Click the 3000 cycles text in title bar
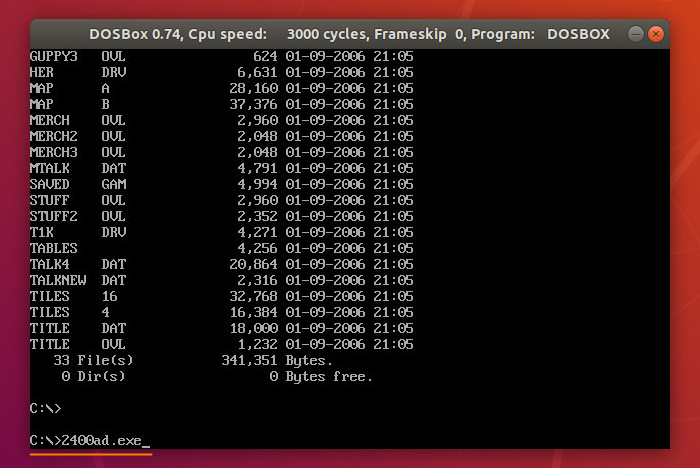 coord(328,34)
